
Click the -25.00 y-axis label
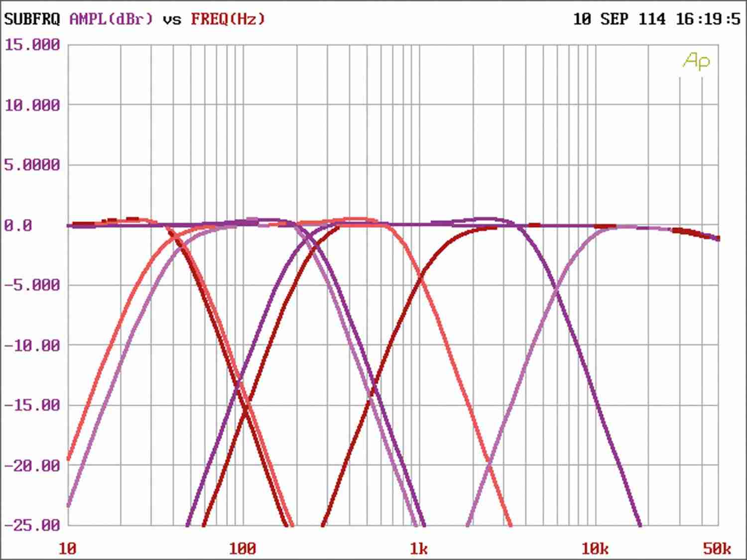32,525
